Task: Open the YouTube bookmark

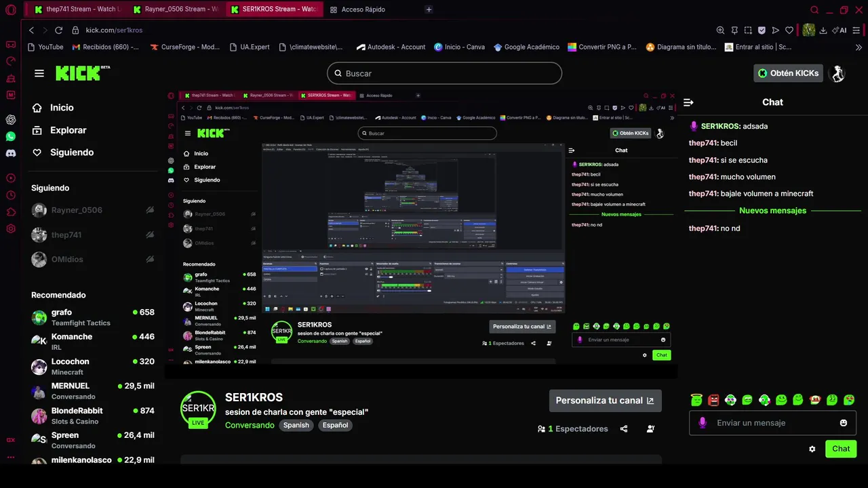Action: coord(45,47)
